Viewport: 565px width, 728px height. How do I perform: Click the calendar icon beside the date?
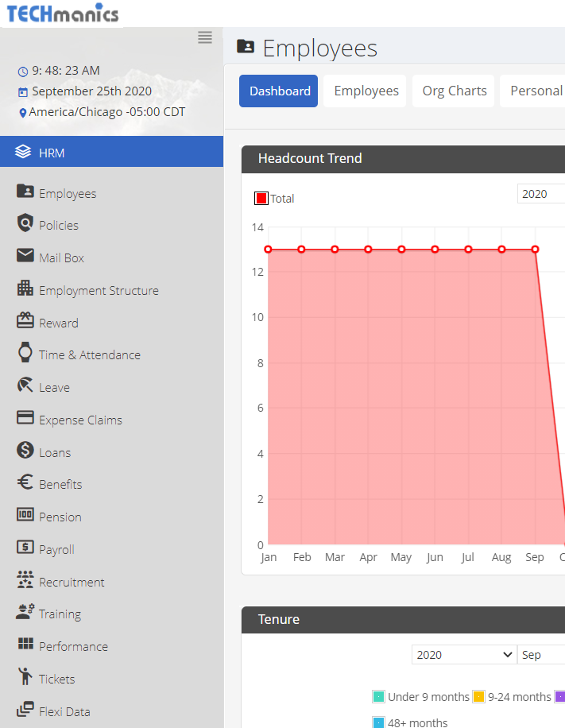tap(23, 92)
